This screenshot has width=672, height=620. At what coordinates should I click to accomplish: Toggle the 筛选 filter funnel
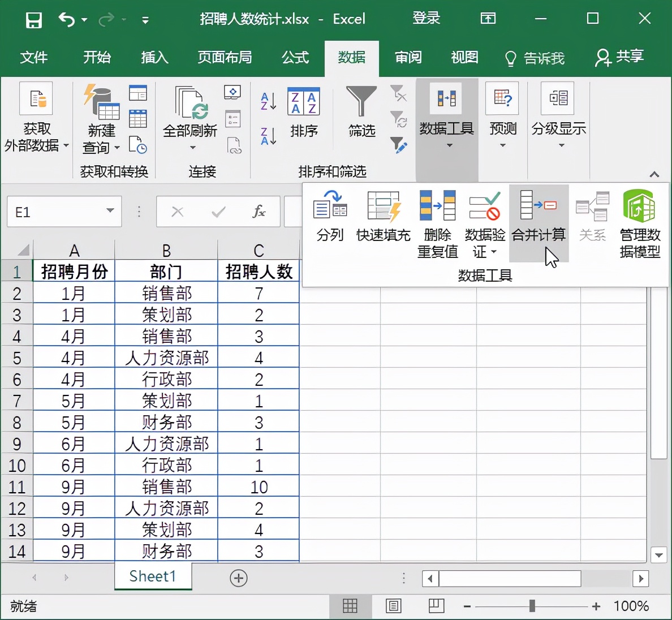click(361, 111)
